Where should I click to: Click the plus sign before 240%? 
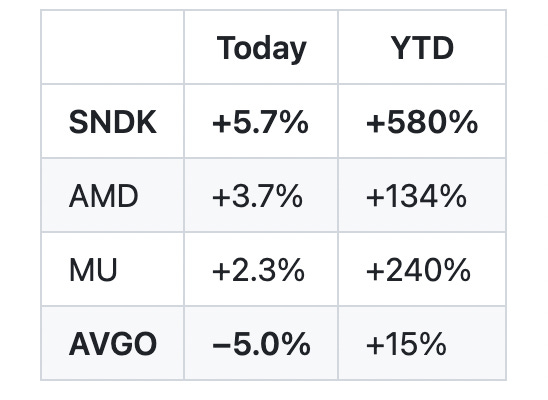375,271
